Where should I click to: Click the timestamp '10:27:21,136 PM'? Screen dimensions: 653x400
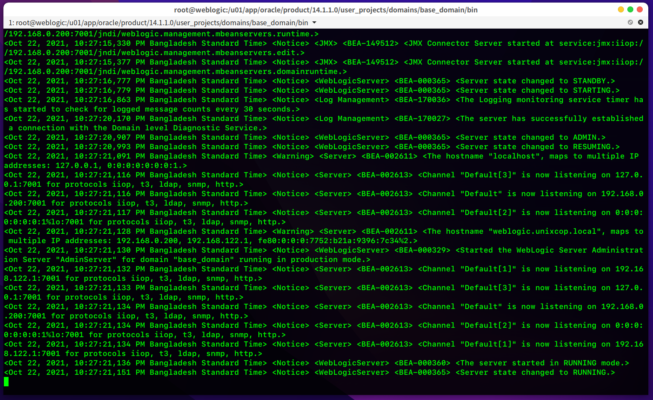point(110,363)
